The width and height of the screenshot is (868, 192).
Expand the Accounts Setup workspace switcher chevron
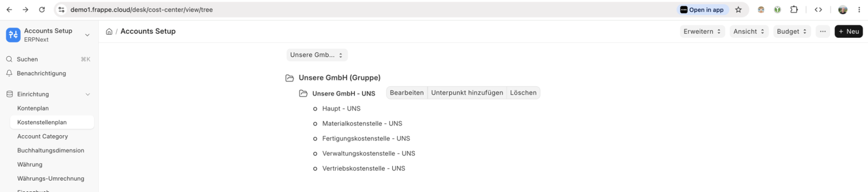[x=87, y=35]
